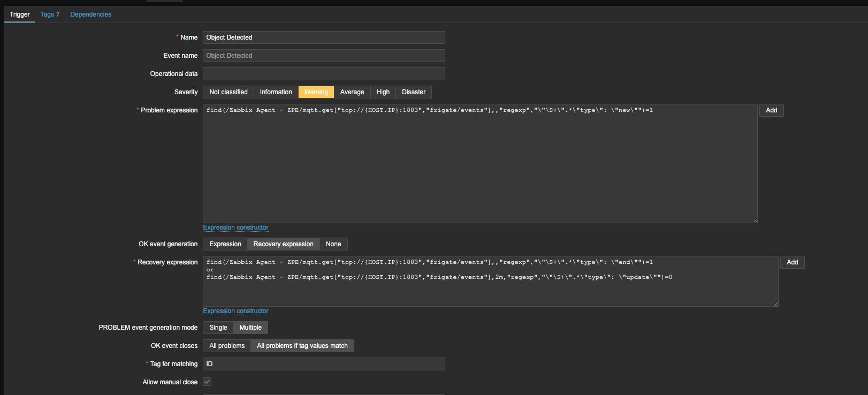Click Add beside the Problem expression box
The image size is (868, 395).
pyautogui.click(x=771, y=110)
